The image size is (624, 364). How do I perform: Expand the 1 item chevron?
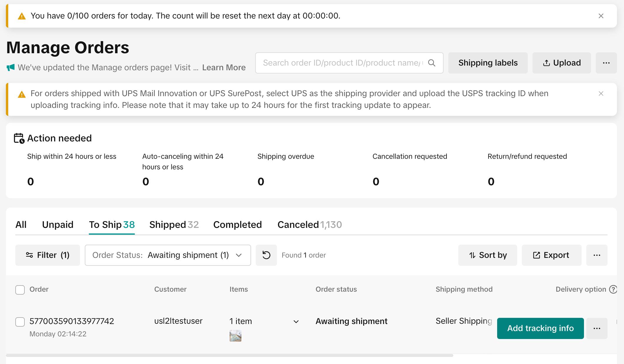point(296,322)
